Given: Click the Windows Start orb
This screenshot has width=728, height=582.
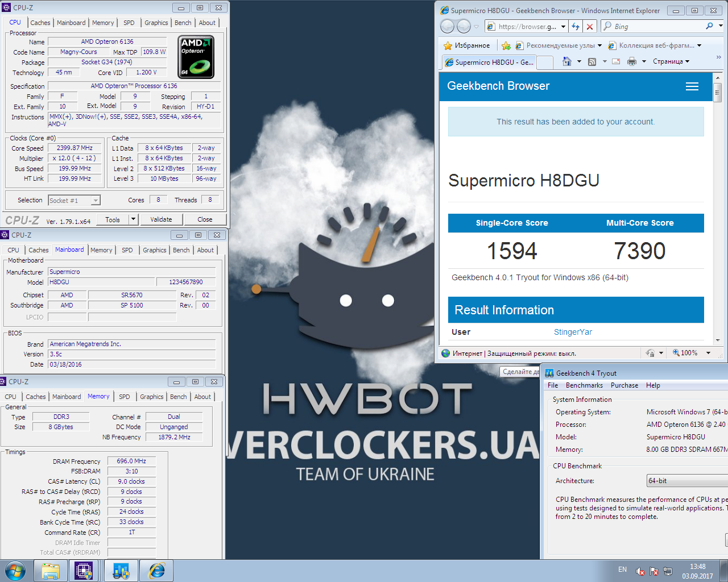Looking at the screenshot, I should (x=15, y=571).
